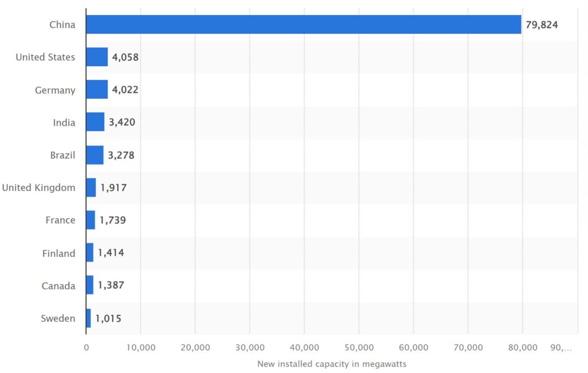Viewport: 588px width, 373px height.
Task: Click the truncated 90,... axis tick label
Action: pyautogui.click(x=560, y=347)
